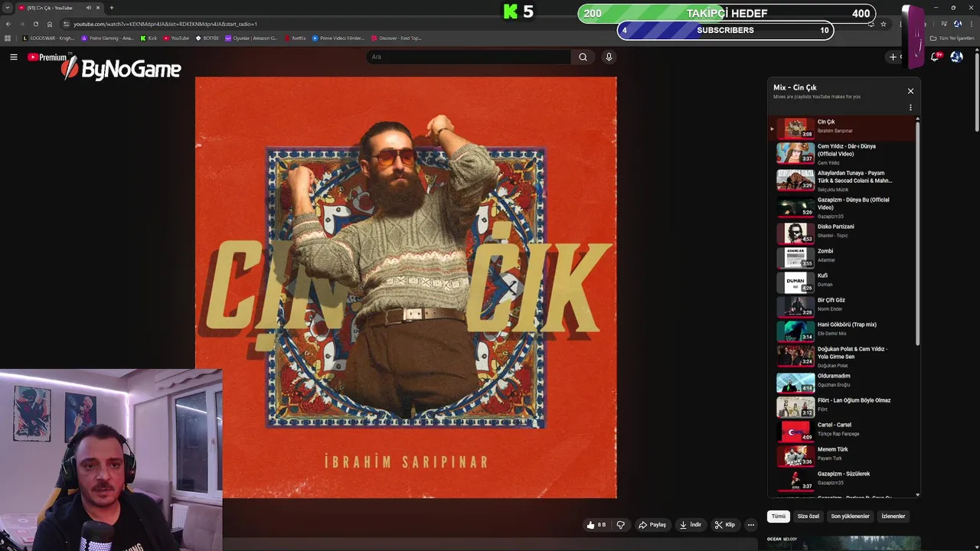The height and width of the screenshot is (551, 980).
Task: Focus the YouTube search field
Action: coord(469,57)
